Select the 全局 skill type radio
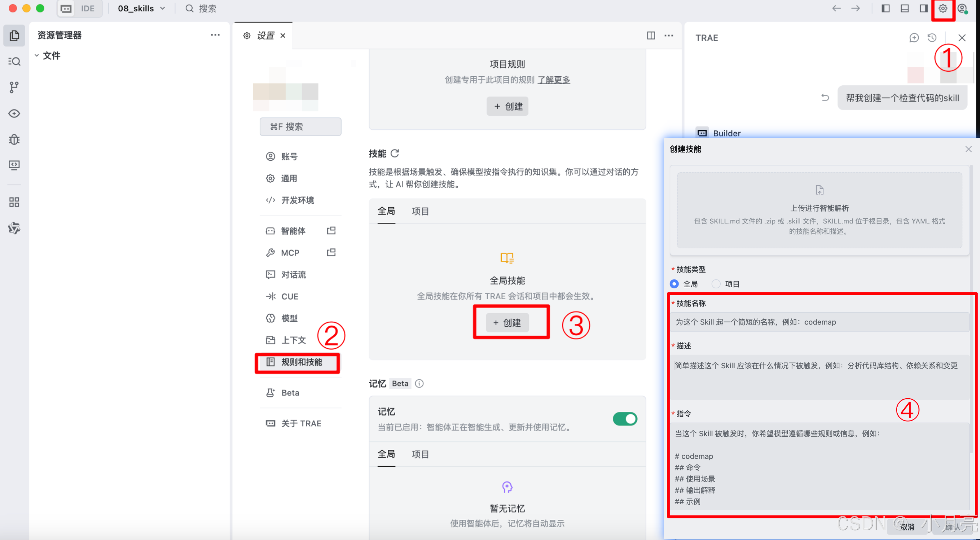Screen dimensions: 980x540 click(x=674, y=284)
